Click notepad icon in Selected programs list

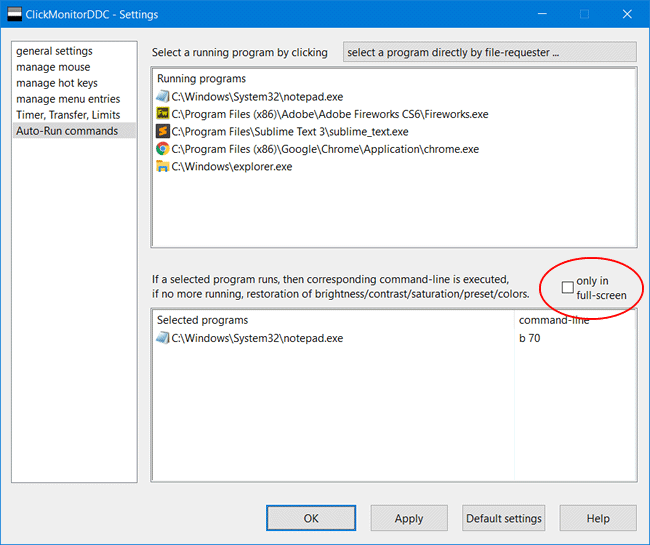163,338
